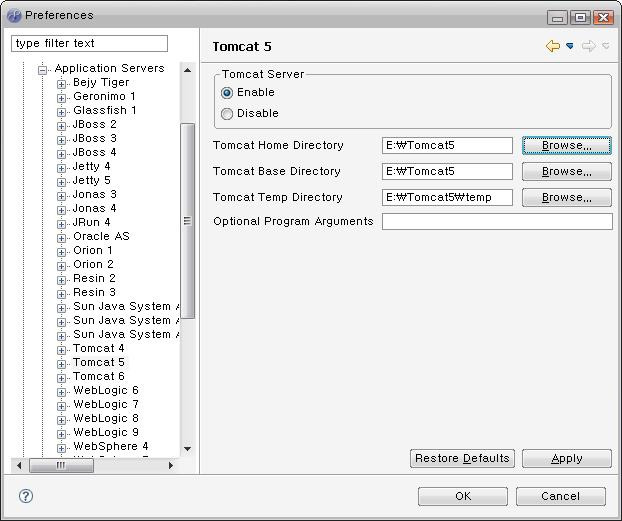Click the Apply button
The width and height of the screenshot is (622, 521).
(567, 458)
